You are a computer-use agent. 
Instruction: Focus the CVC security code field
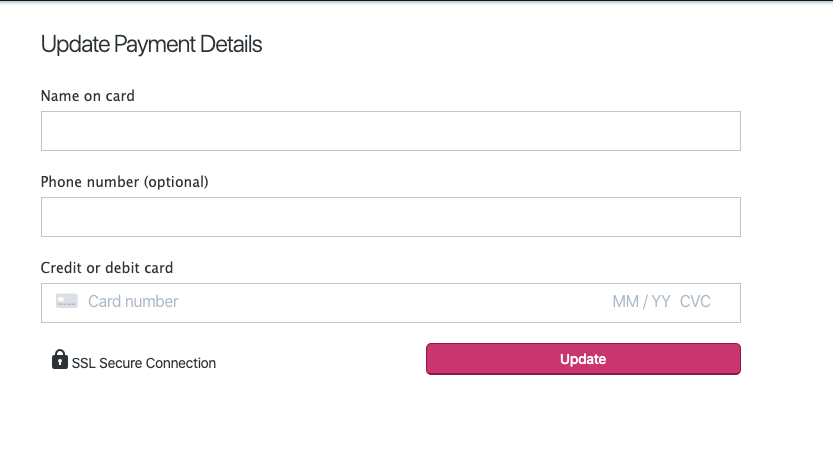pos(695,302)
